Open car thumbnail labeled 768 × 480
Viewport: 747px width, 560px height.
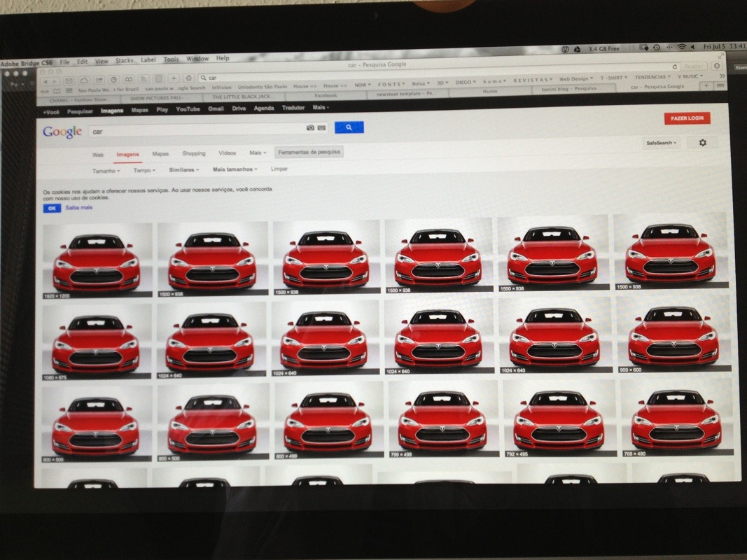pos(676,418)
